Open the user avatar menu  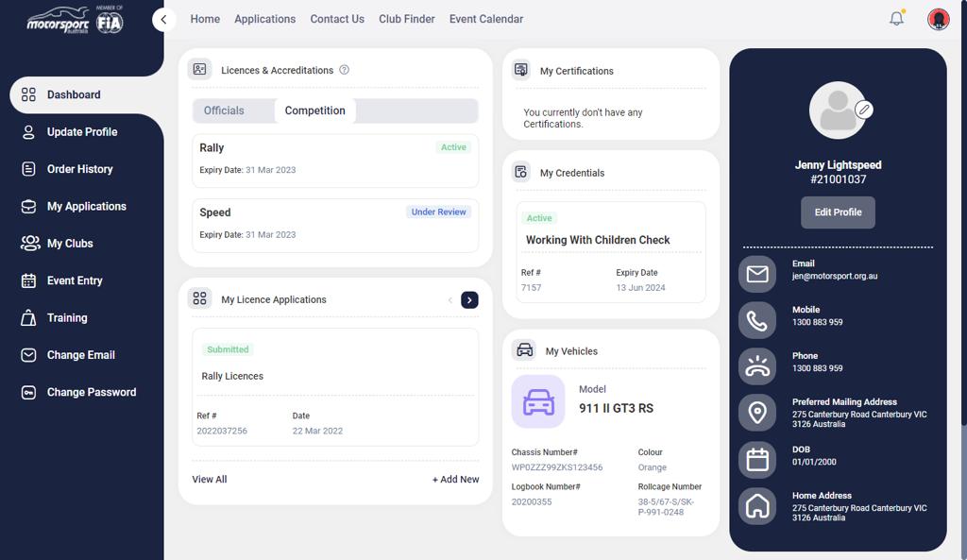pos(938,19)
